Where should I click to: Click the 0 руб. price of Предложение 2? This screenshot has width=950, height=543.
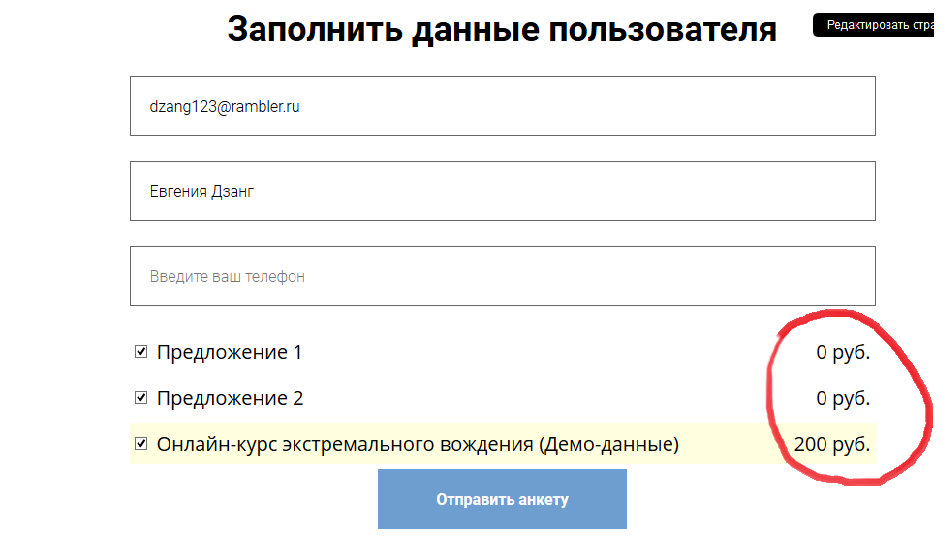[843, 398]
